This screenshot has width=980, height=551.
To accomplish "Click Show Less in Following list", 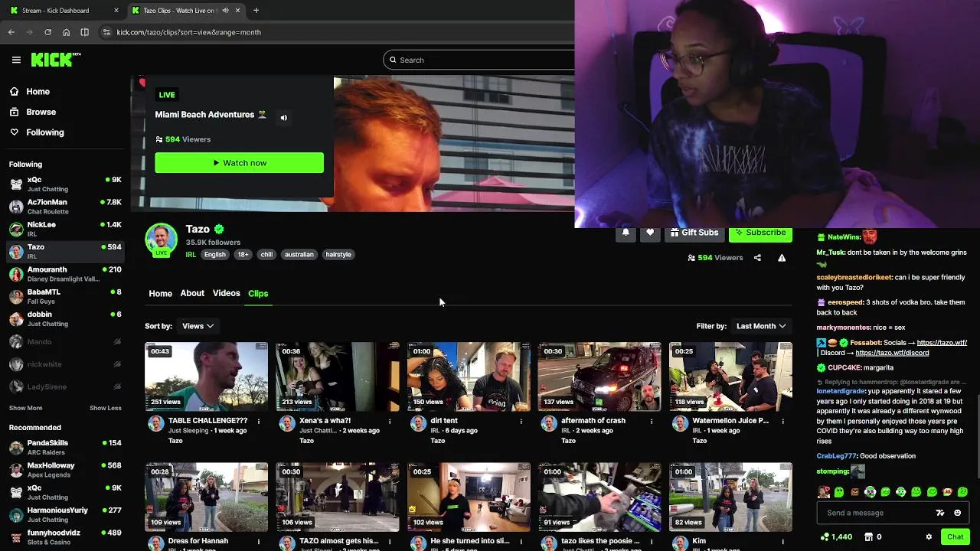I will click(x=106, y=408).
